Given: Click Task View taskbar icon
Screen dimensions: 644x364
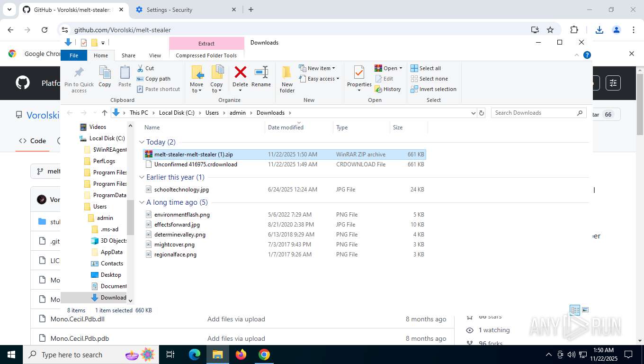Looking at the screenshot, I should tap(170, 355).
